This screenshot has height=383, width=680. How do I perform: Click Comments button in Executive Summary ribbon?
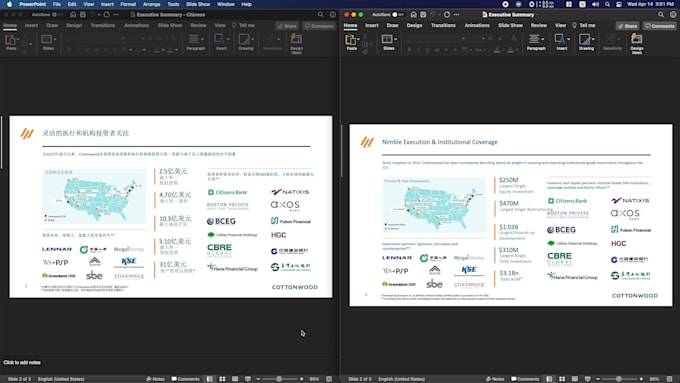pos(660,26)
